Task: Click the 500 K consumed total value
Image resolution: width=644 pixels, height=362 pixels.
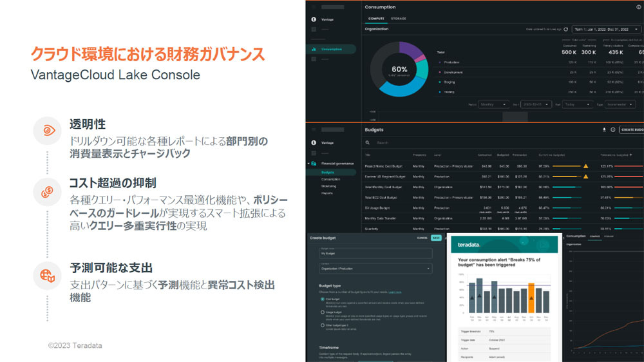Action: pos(569,52)
